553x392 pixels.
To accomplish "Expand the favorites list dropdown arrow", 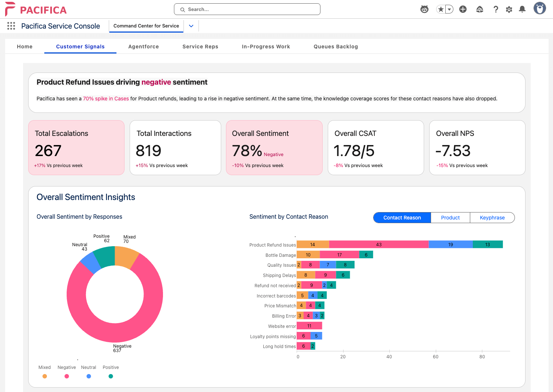I will [449, 10].
